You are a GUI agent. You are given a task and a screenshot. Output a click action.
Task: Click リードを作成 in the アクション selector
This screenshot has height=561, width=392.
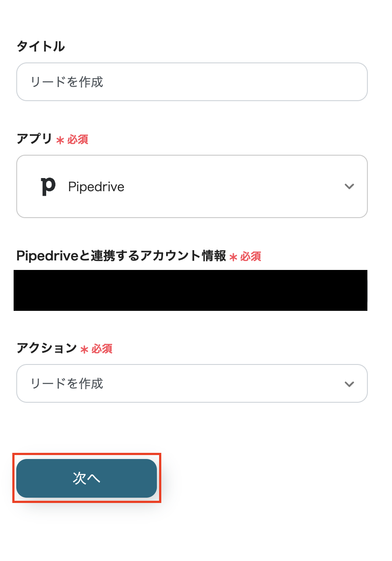tap(67, 384)
